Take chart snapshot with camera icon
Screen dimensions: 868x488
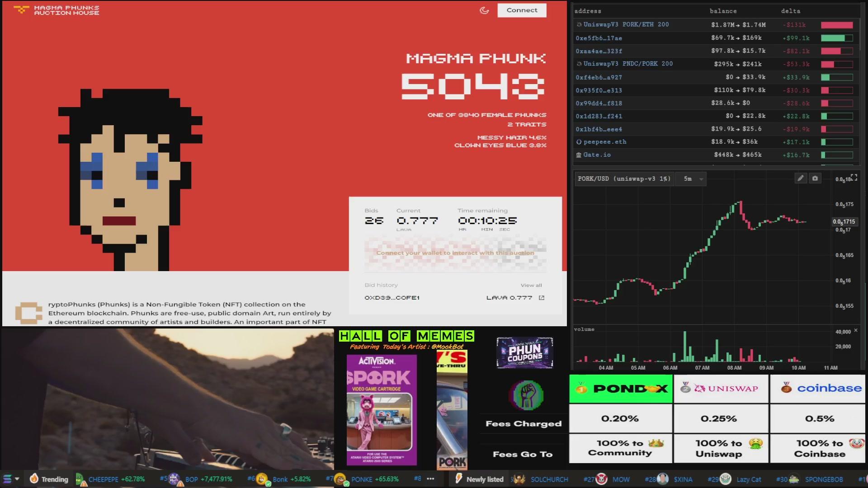tap(815, 178)
